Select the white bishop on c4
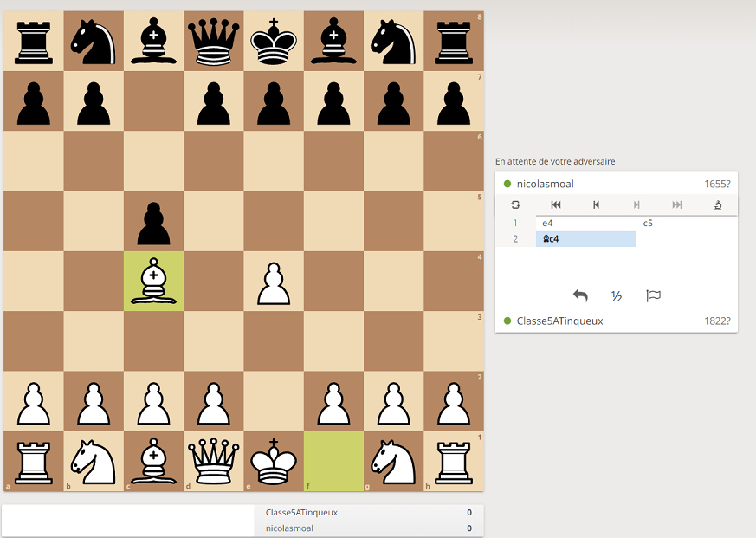This screenshot has height=538, width=756. click(153, 282)
